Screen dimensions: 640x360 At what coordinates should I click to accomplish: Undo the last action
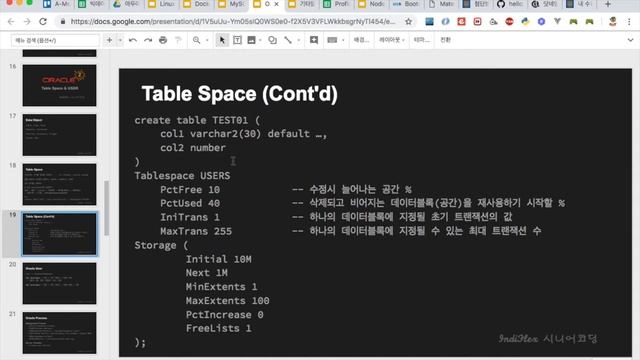pos(133,40)
